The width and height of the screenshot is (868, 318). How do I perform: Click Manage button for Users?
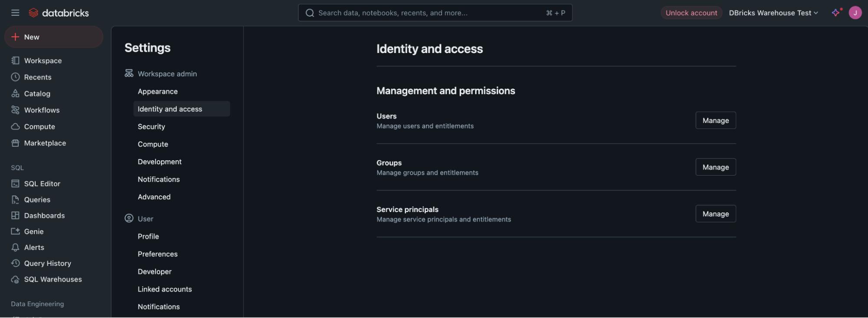pos(716,120)
